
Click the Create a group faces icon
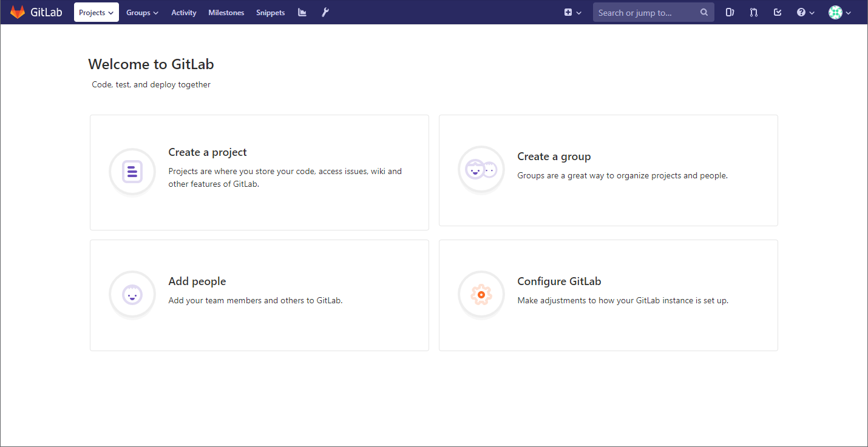click(x=481, y=170)
